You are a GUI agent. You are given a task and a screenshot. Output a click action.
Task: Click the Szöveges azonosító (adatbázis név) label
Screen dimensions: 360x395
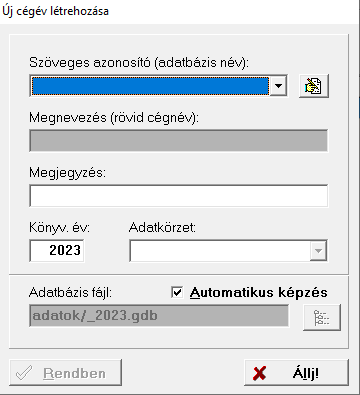[139, 63]
